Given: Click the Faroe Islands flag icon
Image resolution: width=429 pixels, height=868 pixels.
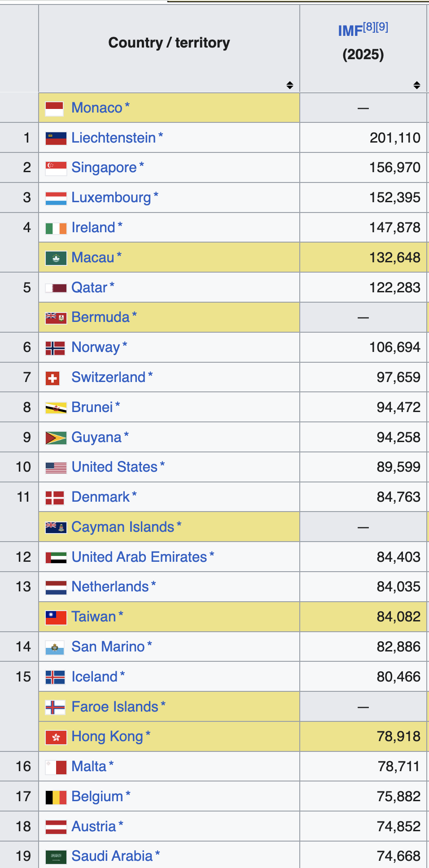Looking at the screenshot, I should (x=55, y=707).
